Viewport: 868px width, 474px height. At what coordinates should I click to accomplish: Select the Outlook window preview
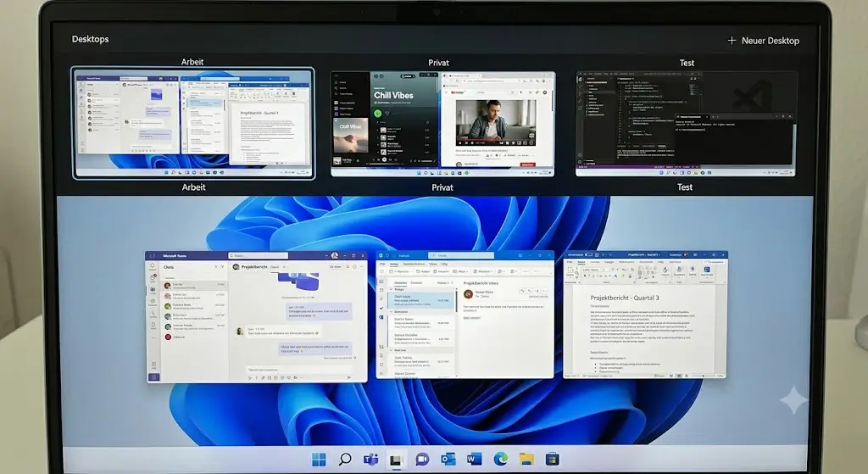pyautogui.click(x=465, y=315)
